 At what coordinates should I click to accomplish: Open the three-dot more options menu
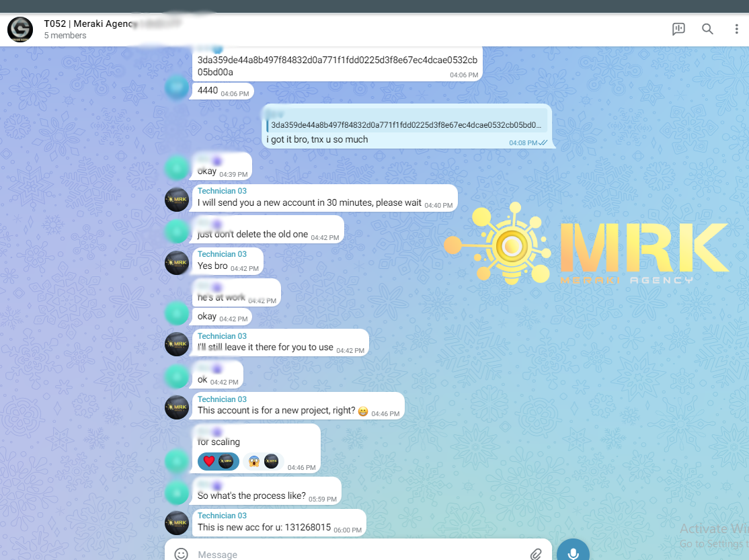[x=736, y=29]
